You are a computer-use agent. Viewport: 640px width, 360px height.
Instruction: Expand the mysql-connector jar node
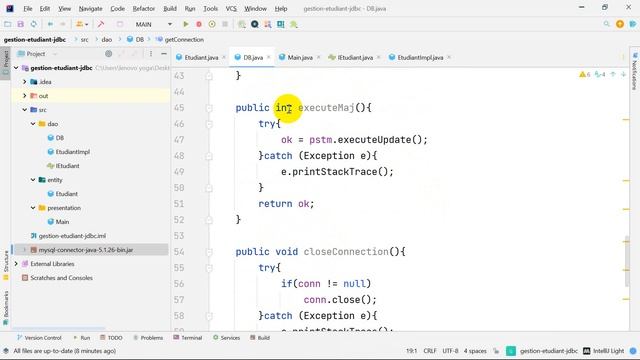click(24, 250)
